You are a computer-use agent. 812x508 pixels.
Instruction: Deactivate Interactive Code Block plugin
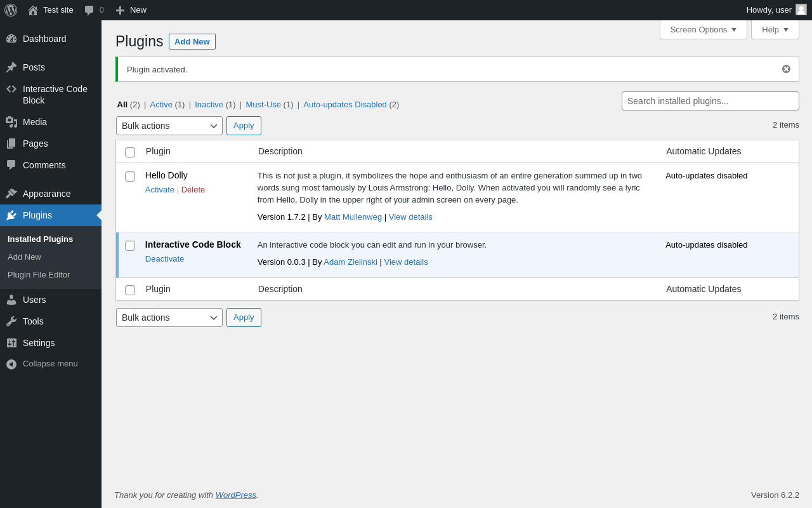pyautogui.click(x=164, y=259)
